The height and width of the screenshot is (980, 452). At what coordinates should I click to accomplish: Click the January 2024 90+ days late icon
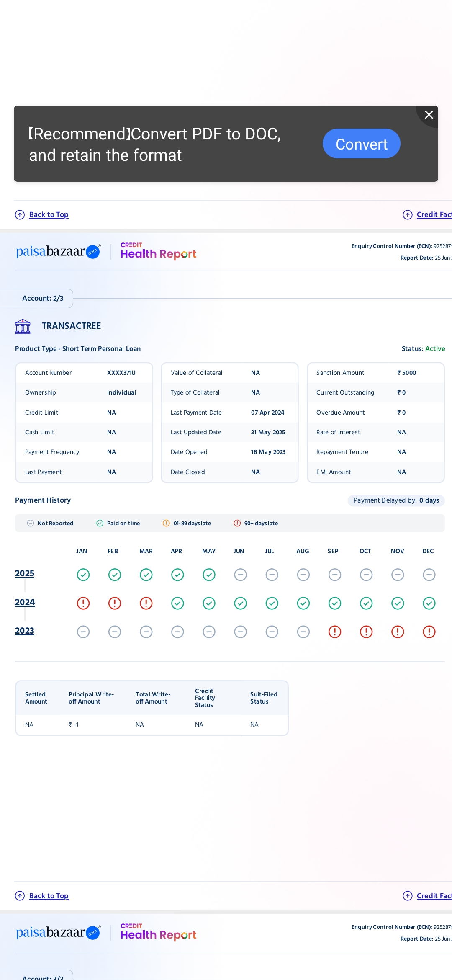click(x=83, y=603)
